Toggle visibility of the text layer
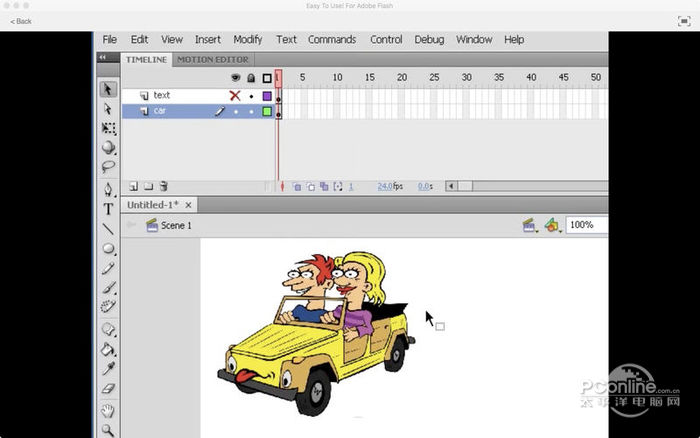The image size is (700, 438). pyautogui.click(x=236, y=96)
